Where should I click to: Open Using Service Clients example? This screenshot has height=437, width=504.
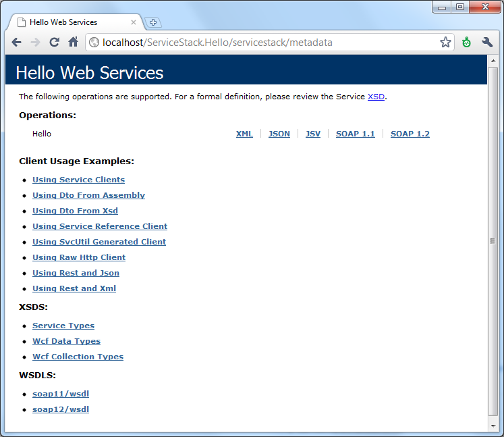78,180
